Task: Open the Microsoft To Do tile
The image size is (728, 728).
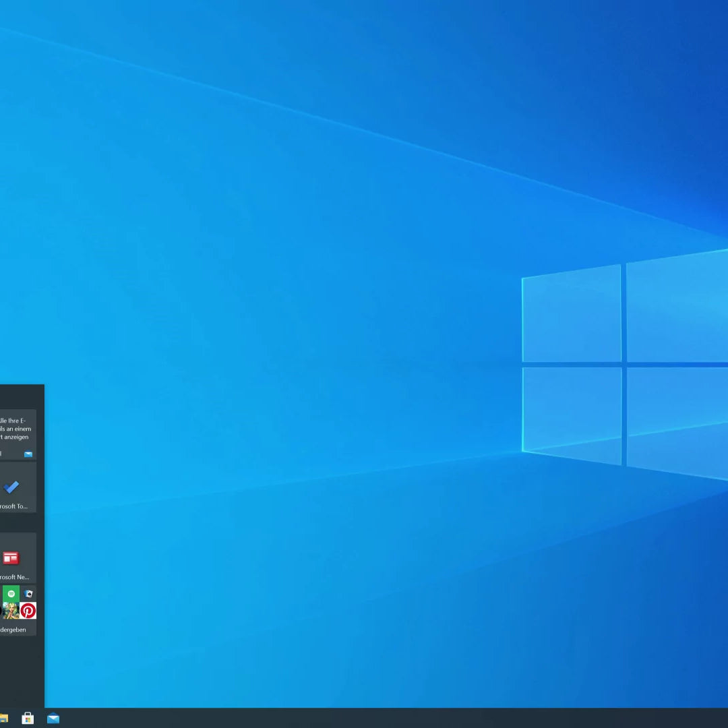Action: (18, 487)
